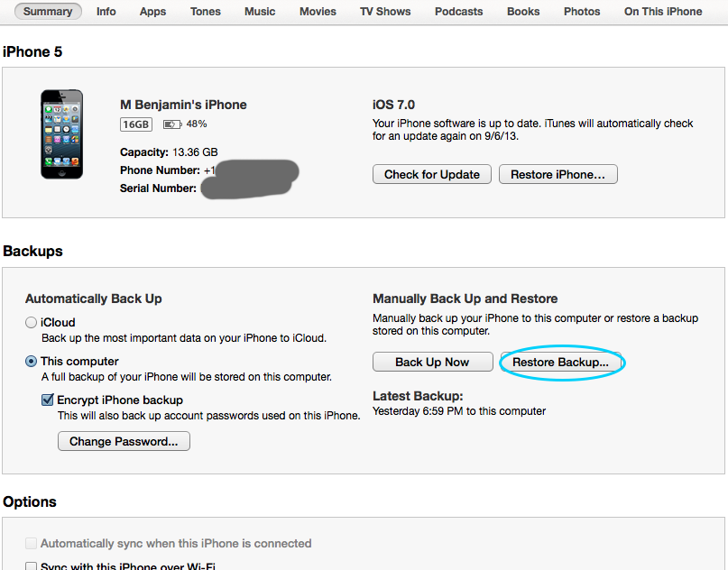728x570 pixels.
Task: Click the Serial Number label
Action: tap(158, 188)
